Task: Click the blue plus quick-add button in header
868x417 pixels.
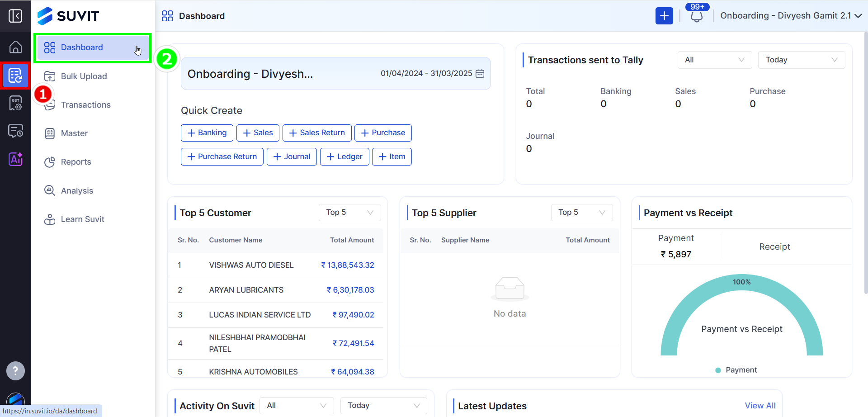Action: (664, 16)
